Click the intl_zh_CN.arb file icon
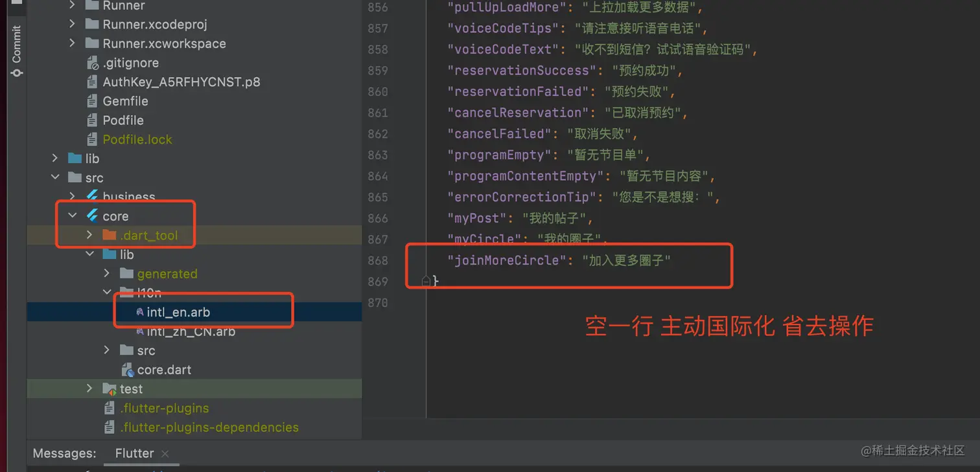This screenshot has height=472, width=980. coord(139,332)
